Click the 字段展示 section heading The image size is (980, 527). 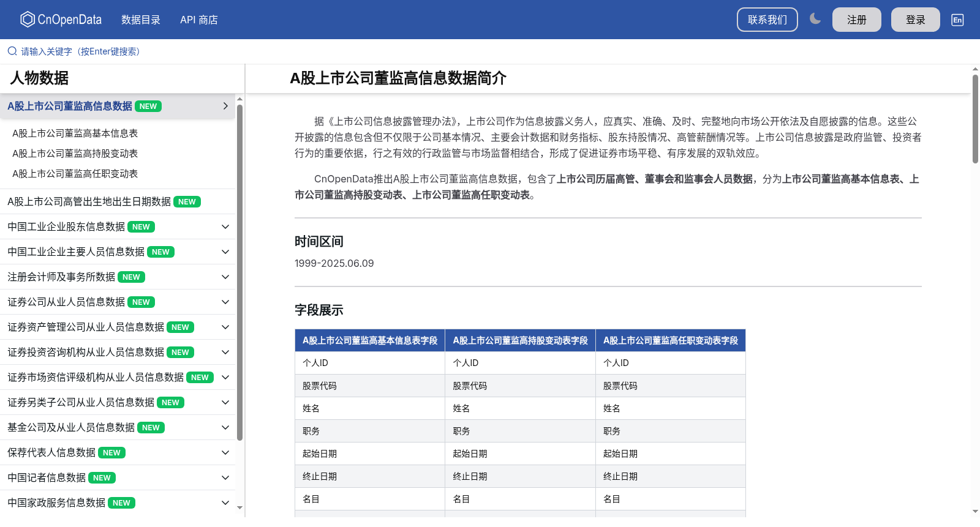click(319, 310)
